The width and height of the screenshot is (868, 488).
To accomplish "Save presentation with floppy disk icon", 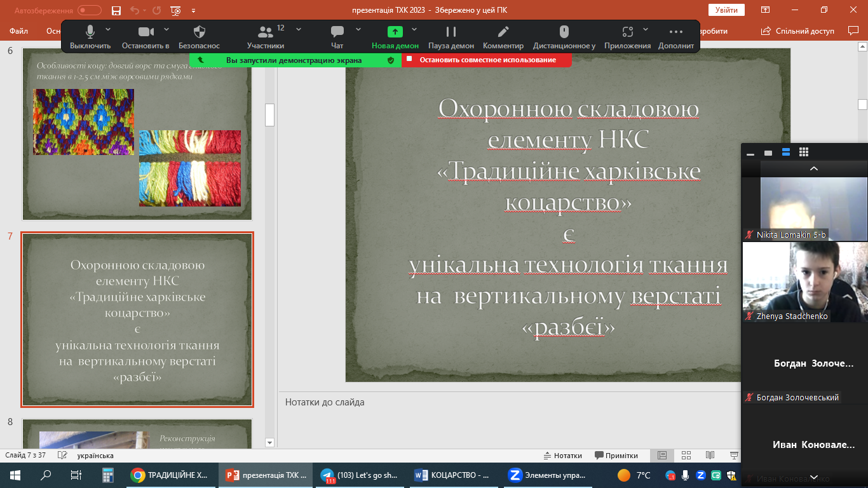I will point(116,10).
